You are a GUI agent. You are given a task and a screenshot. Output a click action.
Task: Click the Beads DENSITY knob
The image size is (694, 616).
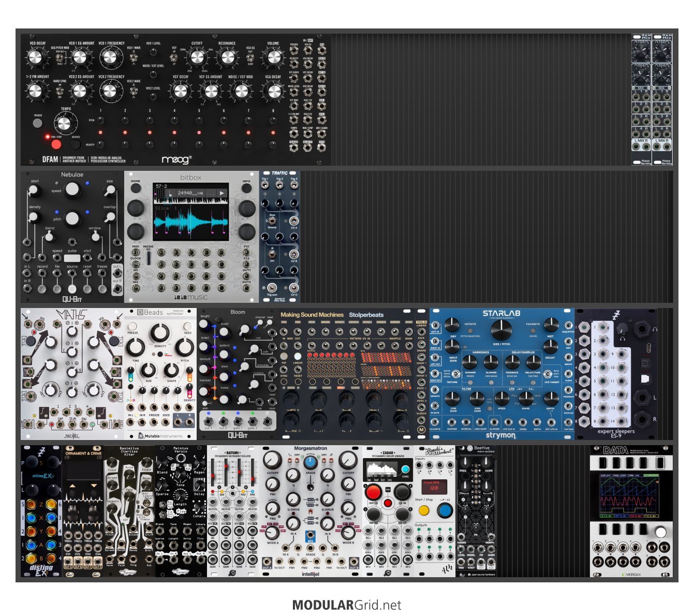pos(160,333)
